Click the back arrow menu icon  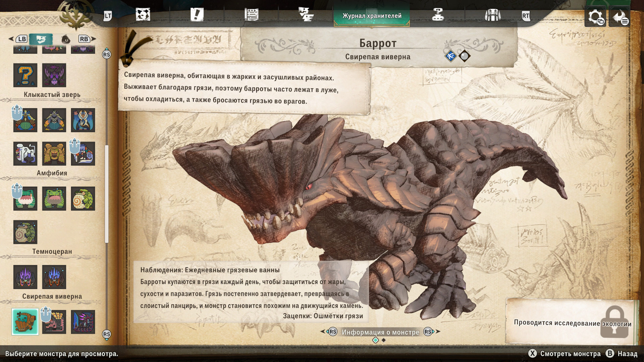click(620, 16)
